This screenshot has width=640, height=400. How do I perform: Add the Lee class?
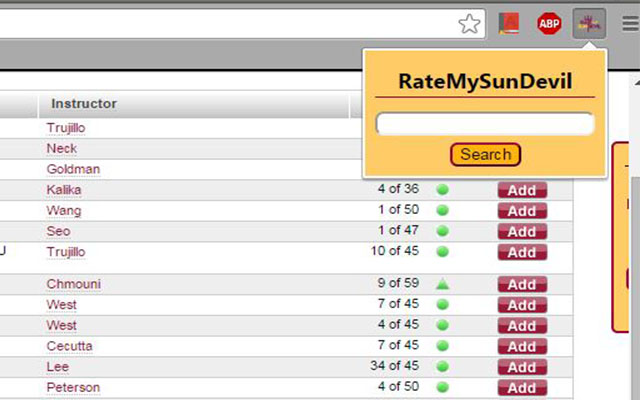[x=522, y=367]
